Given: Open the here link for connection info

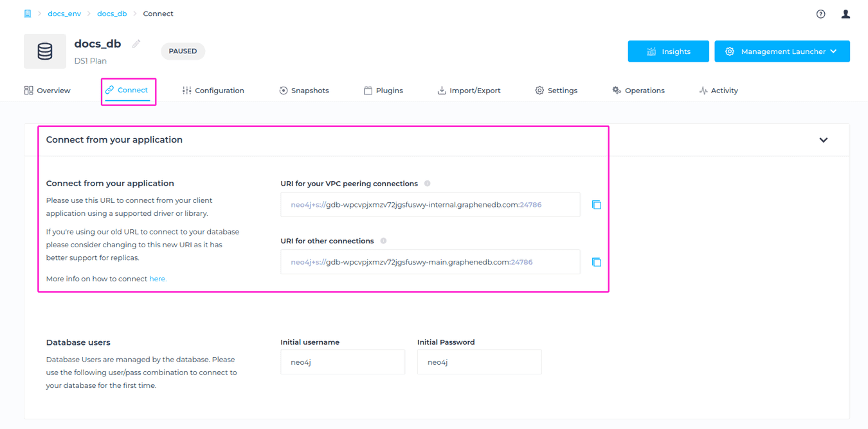Looking at the screenshot, I should click(158, 278).
